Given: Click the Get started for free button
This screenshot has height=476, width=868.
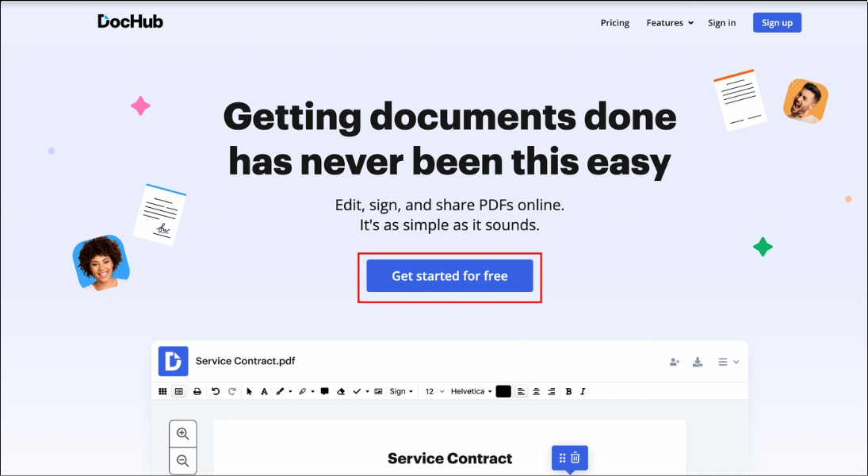Looking at the screenshot, I should coord(449,275).
